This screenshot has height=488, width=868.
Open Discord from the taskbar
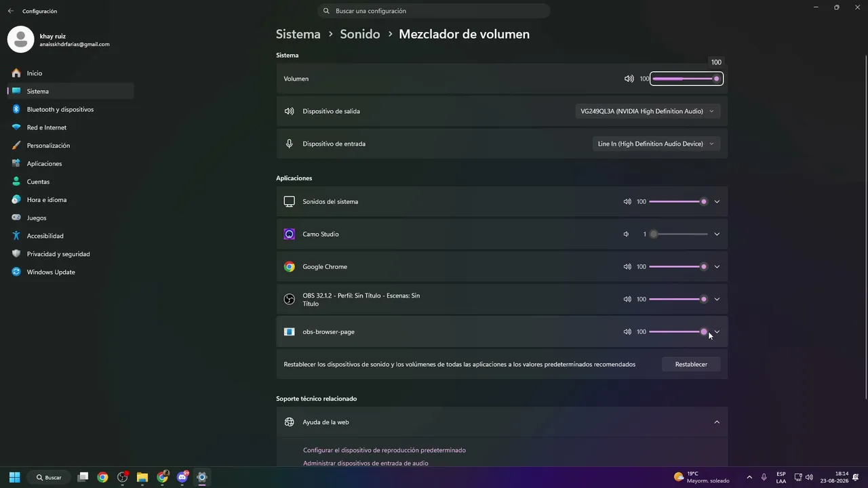point(182,477)
